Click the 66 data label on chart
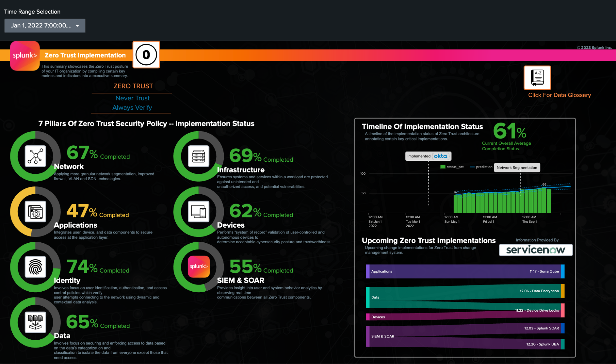The height and width of the screenshot is (364, 616). tap(544, 184)
